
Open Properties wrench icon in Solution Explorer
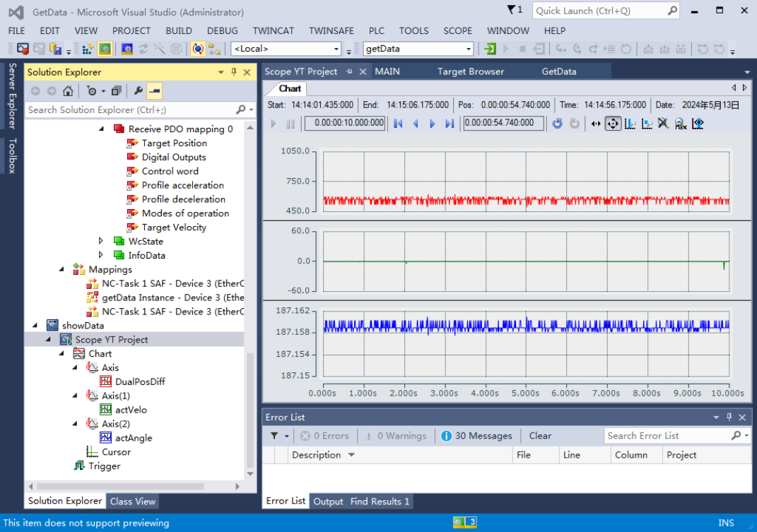139,91
